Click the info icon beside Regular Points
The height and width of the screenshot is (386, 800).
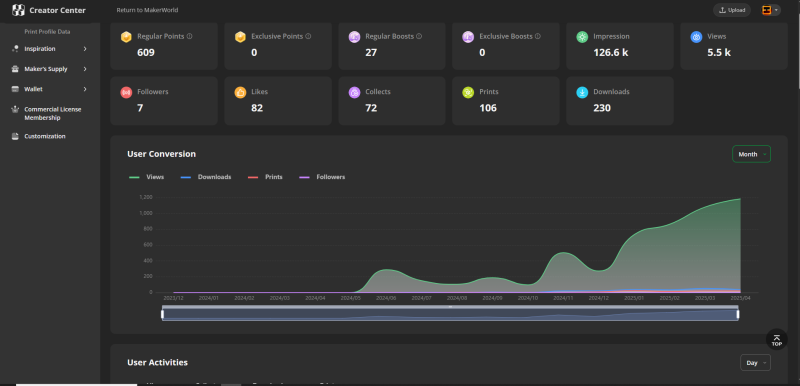pos(189,37)
